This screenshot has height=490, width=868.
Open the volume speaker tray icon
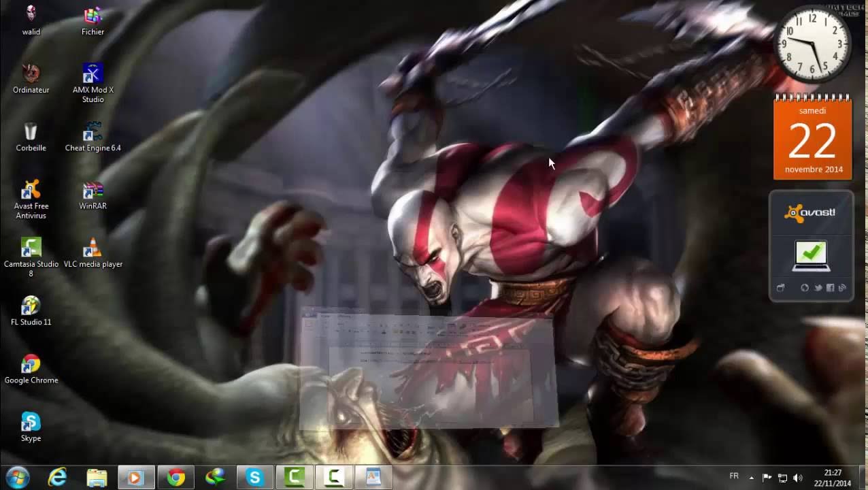pyautogui.click(x=798, y=478)
